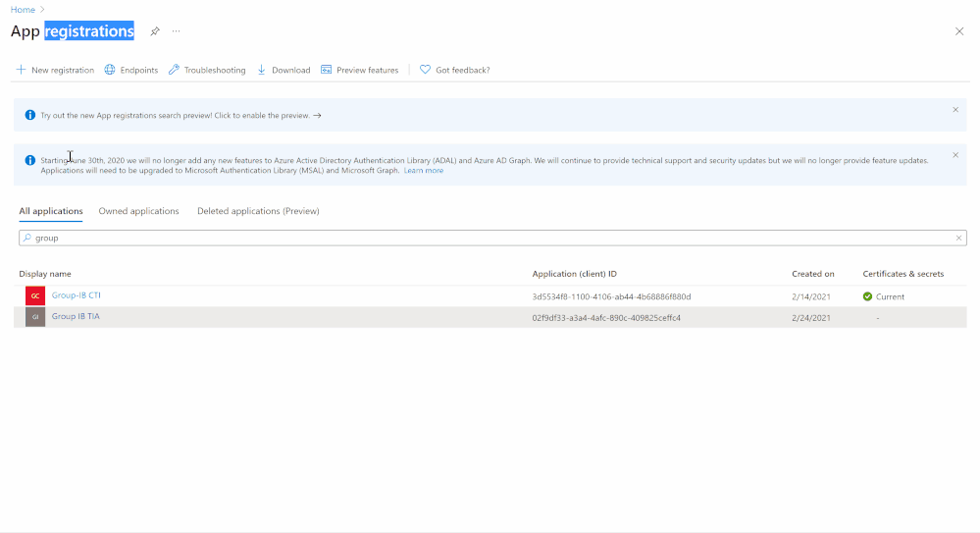Image resolution: width=980 pixels, height=533 pixels.
Task: Open the ellipsis more options menu
Action: pyautogui.click(x=177, y=31)
